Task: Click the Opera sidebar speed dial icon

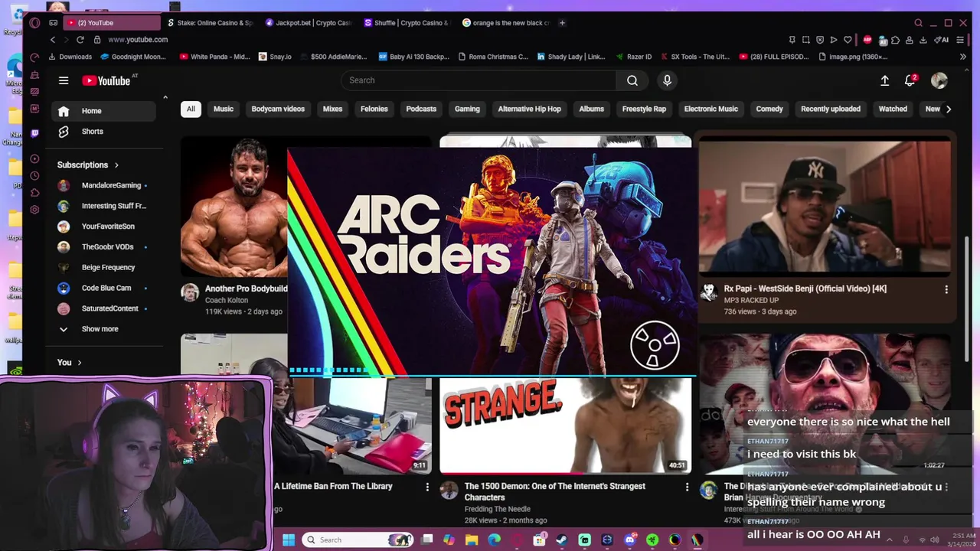Action: (x=34, y=57)
